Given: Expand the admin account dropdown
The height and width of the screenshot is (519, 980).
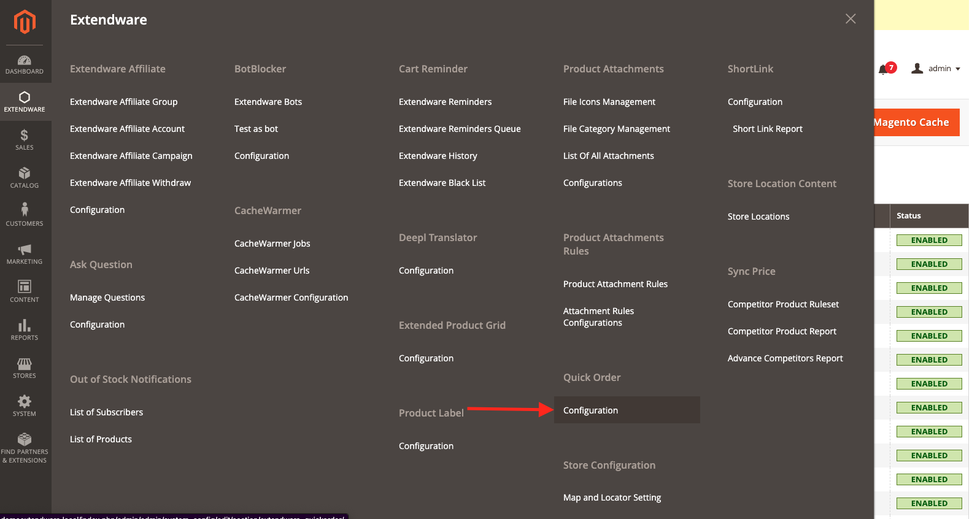Looking at the screenshot, I should tap(936, 69).
